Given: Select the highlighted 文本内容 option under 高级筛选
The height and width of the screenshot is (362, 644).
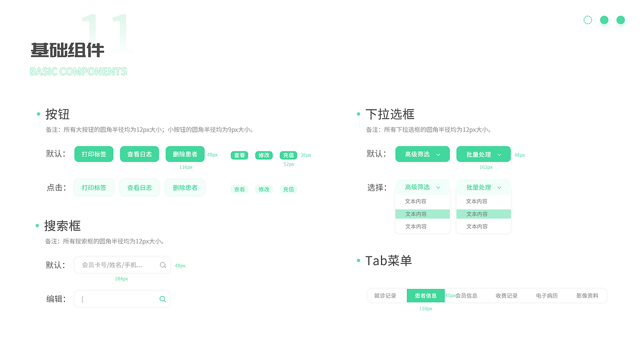Looking at the screenshot, I should tap(423, 214).
